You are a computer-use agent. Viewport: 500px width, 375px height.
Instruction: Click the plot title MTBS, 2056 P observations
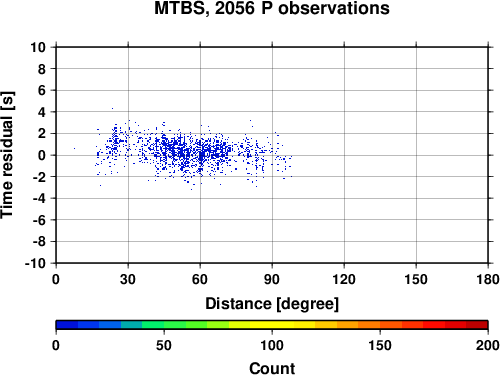click(272, 8)
